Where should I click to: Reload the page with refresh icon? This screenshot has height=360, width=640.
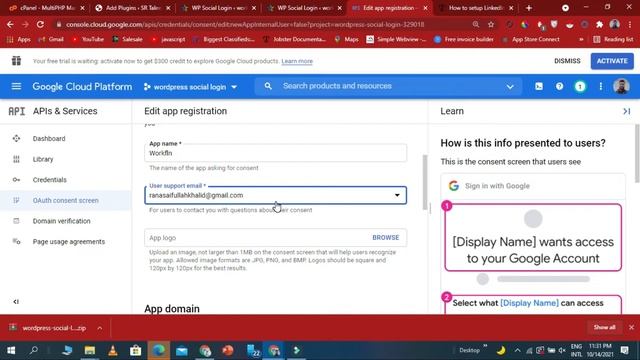point(40,24)
